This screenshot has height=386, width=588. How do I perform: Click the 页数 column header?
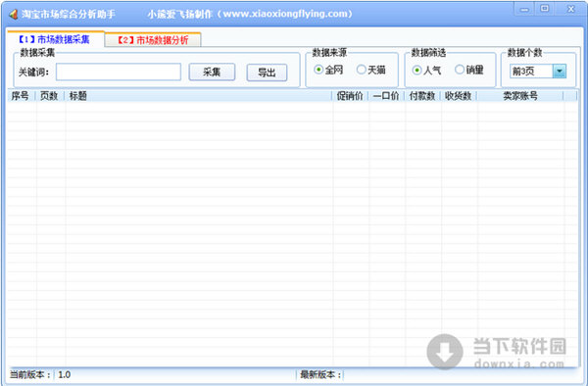pyautogui.click(x=50, y=96)
